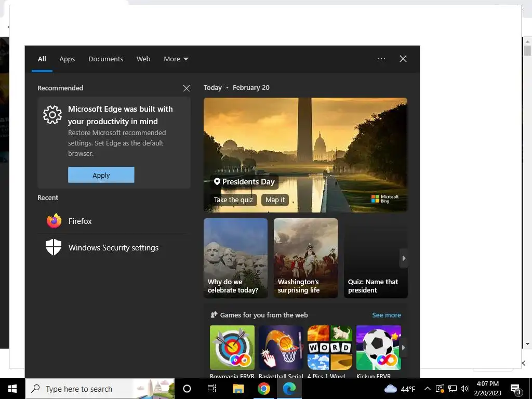
Task: Dismiss the Recommended section
Action: [x=187, y=88]
